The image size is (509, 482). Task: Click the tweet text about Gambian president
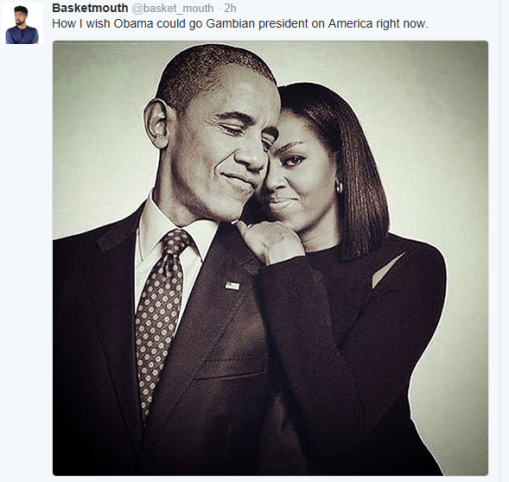click(x=240, y=24)
